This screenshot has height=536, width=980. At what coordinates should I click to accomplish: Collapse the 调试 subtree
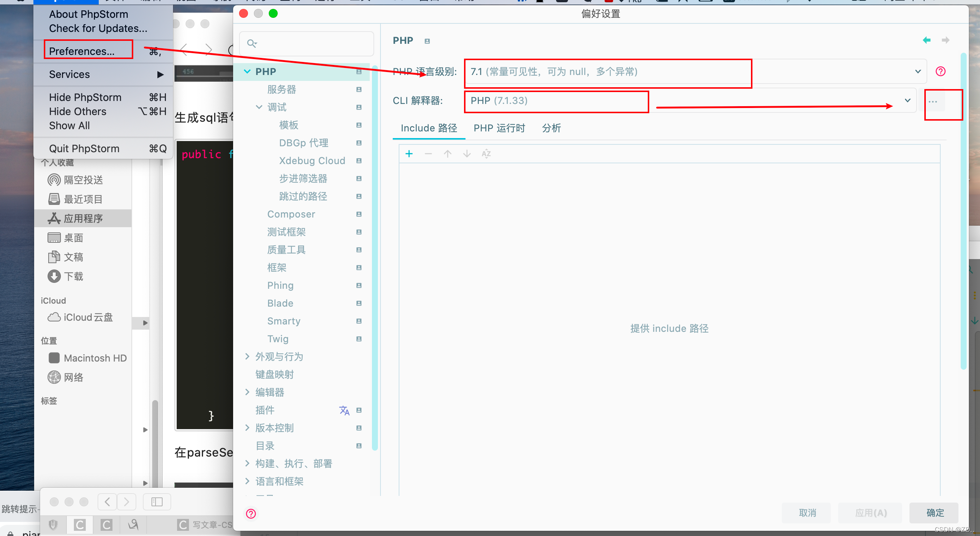point(259,107)
